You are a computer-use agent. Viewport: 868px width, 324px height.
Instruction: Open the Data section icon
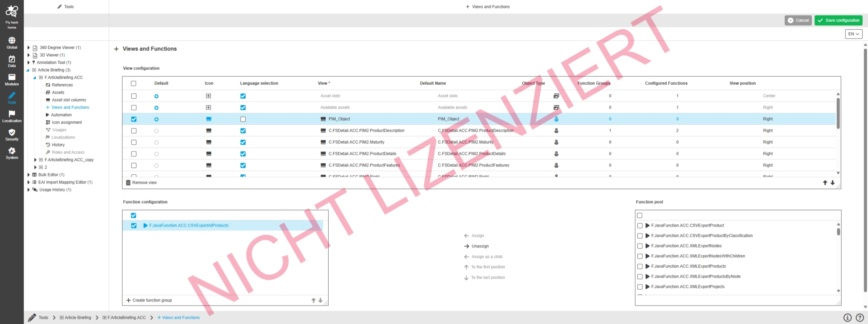(x=12, y=59)
